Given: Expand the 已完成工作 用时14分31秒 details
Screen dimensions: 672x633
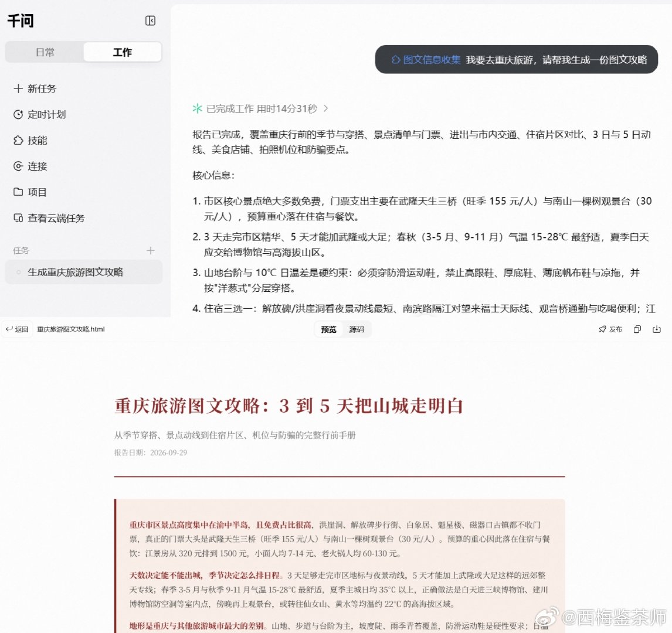Looking at the screenshot, I should pyautogui.click(x=260, y=108).
